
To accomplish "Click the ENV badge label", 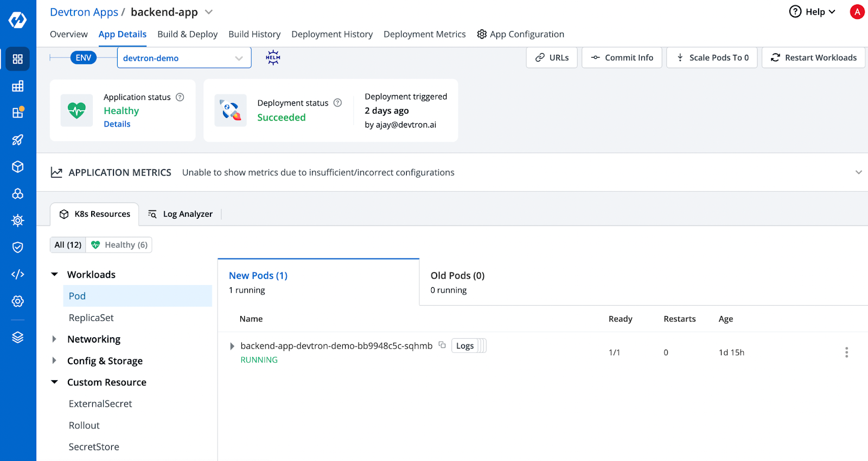I will 84,58.
